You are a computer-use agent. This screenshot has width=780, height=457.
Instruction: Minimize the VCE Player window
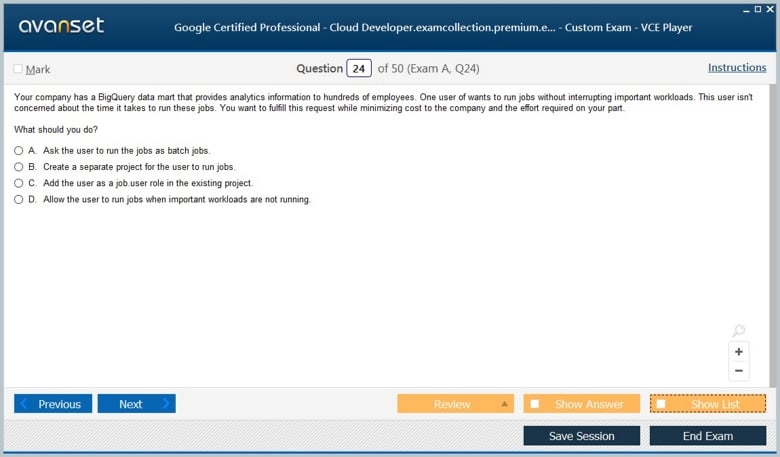point(745,8)
